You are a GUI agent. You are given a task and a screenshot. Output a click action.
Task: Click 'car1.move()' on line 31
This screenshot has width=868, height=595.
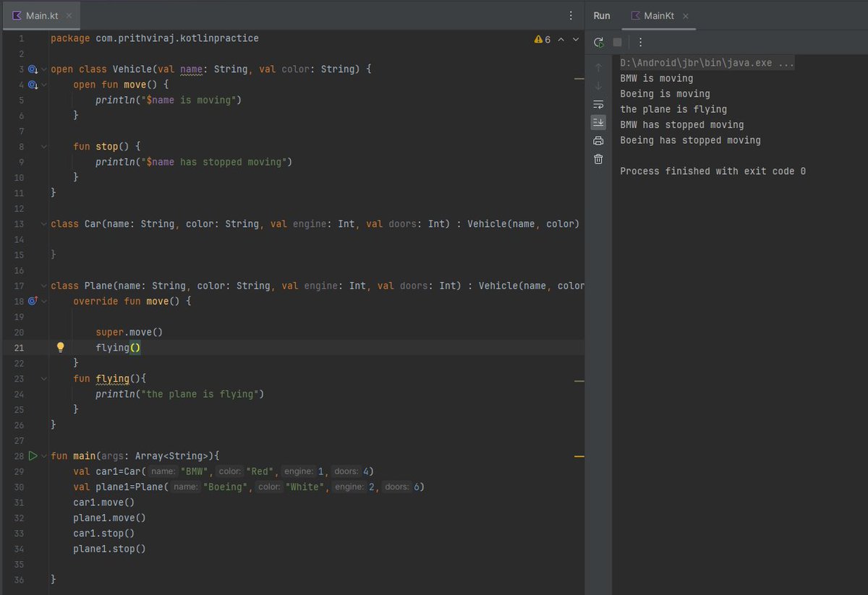(x=104, y=502)
